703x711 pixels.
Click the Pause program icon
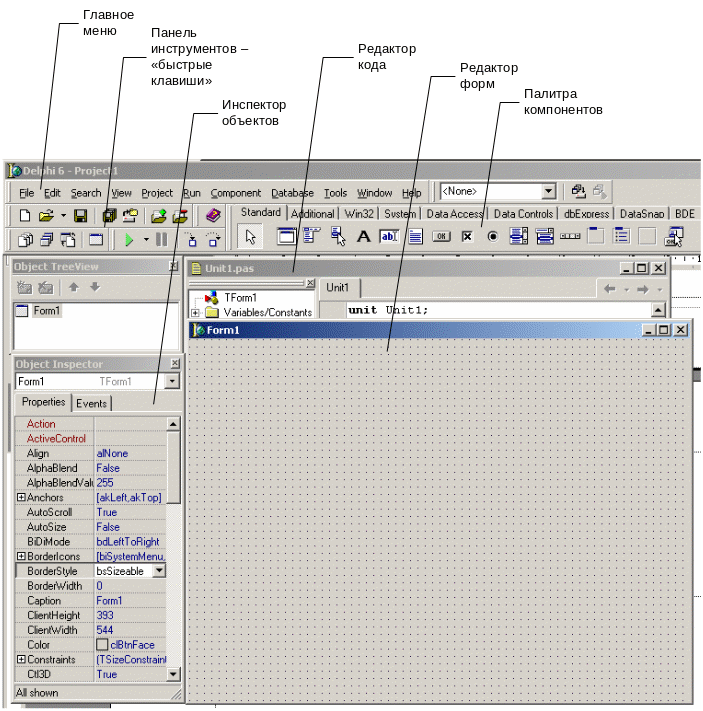161,239
